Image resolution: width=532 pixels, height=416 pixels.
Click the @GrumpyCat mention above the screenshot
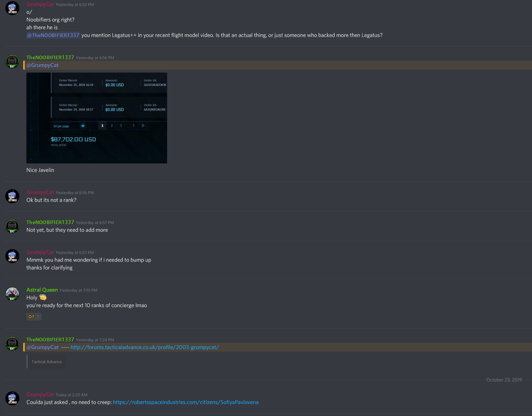43,65
